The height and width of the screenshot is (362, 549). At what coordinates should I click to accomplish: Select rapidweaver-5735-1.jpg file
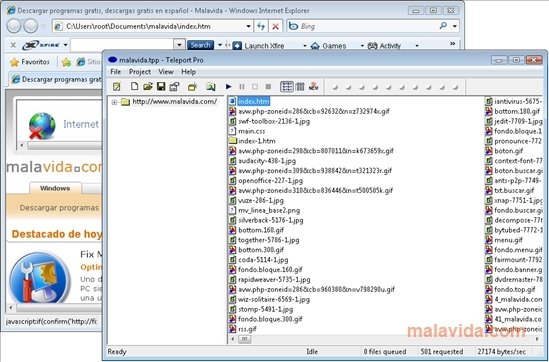tap(274, 279)
